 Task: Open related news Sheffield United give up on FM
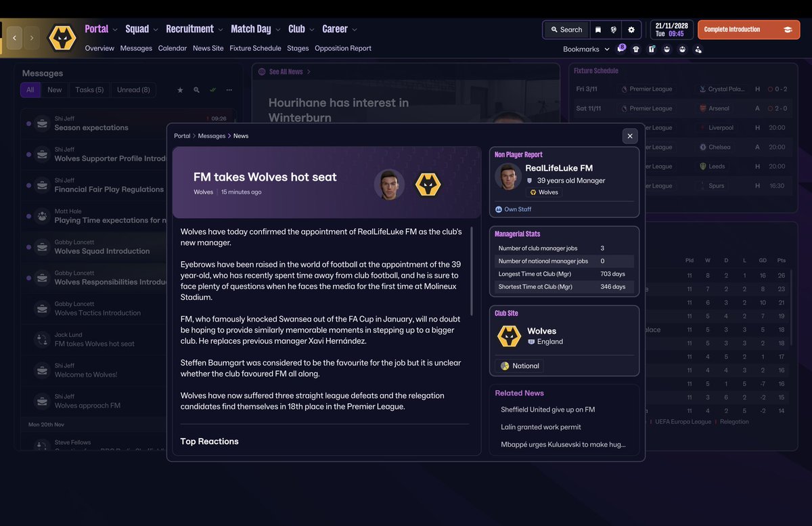[x=548, y=410]
